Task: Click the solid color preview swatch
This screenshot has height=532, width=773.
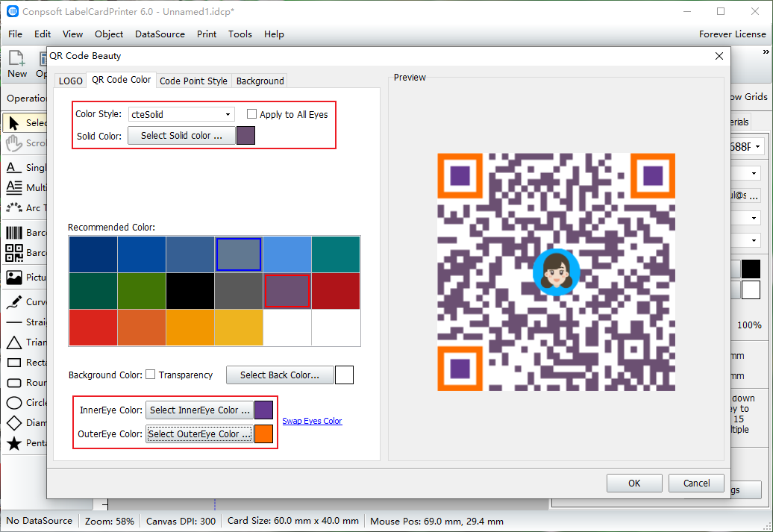Action: point(246,136)
